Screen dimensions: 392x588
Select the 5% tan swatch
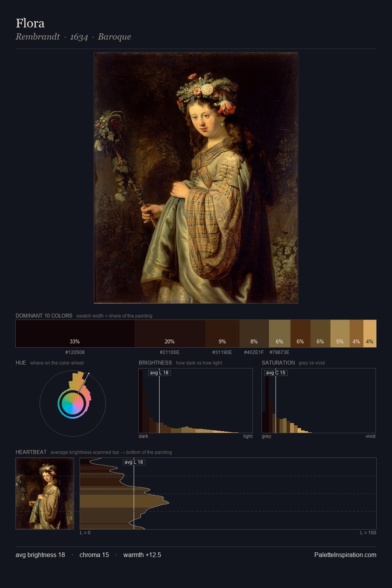coord(340,334)
